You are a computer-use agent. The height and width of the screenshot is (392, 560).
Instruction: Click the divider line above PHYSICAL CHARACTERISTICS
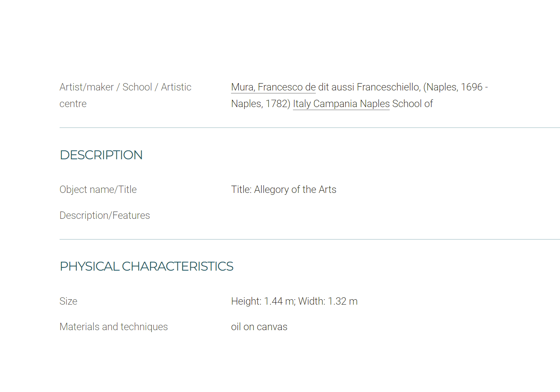click(x=310, y=239)
